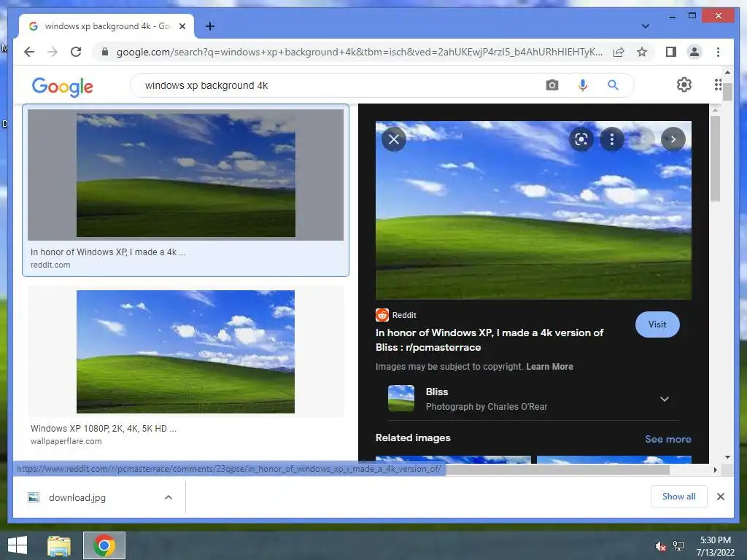
Task: Go back to the previous page
Action: [x=29, y=52]
